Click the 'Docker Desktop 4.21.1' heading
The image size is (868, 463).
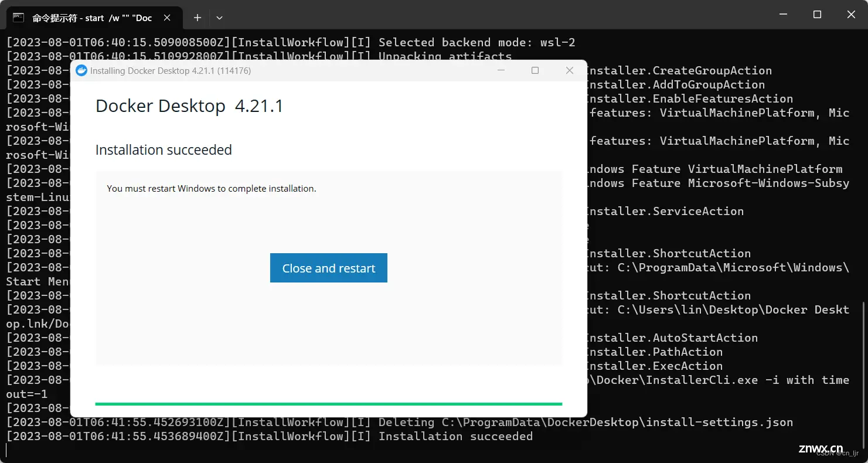click(189, 106)
